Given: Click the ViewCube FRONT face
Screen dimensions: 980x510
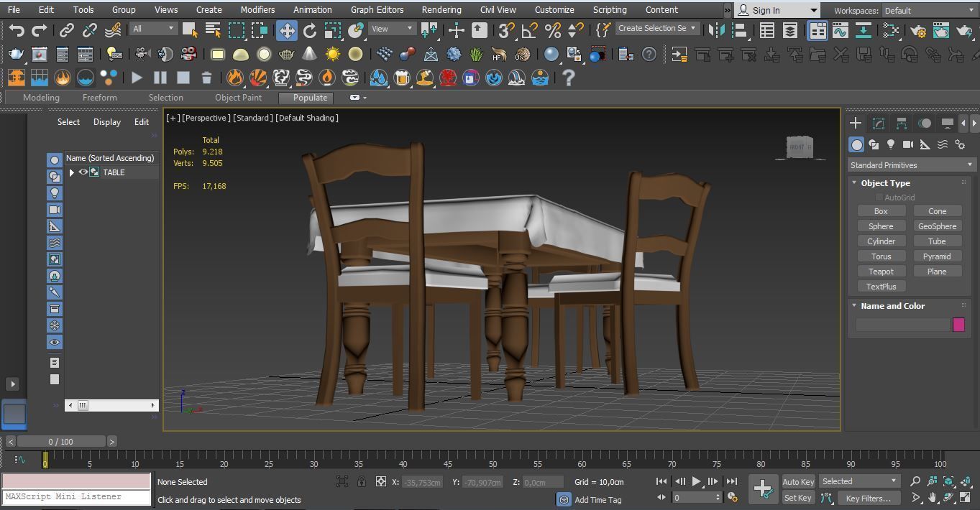Looking at the screenshot, I should 799,147.
